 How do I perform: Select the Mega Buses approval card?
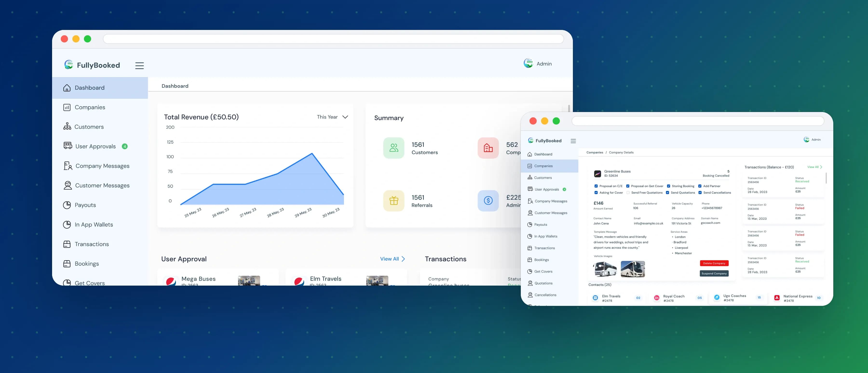tap(218, 278)
